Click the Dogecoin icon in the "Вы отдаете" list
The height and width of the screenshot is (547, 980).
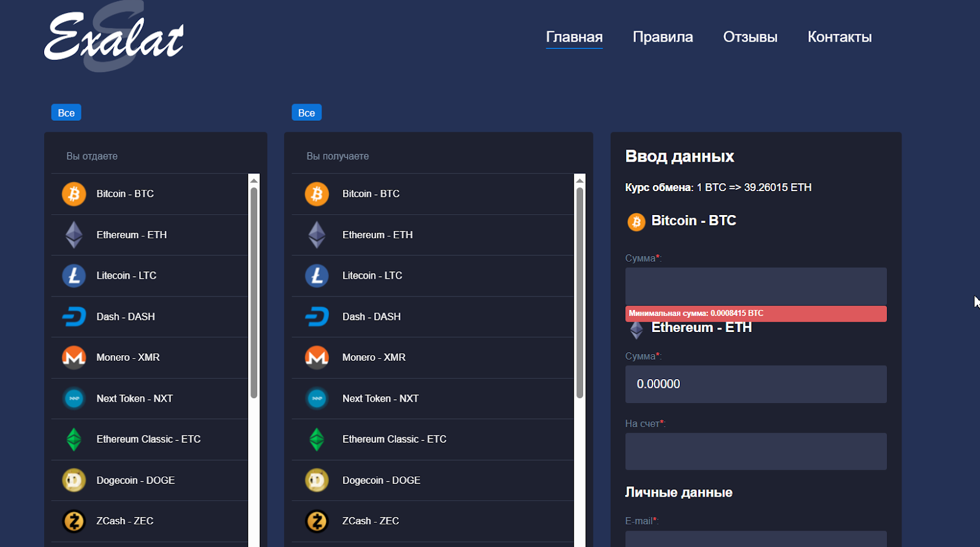[74, 480]
